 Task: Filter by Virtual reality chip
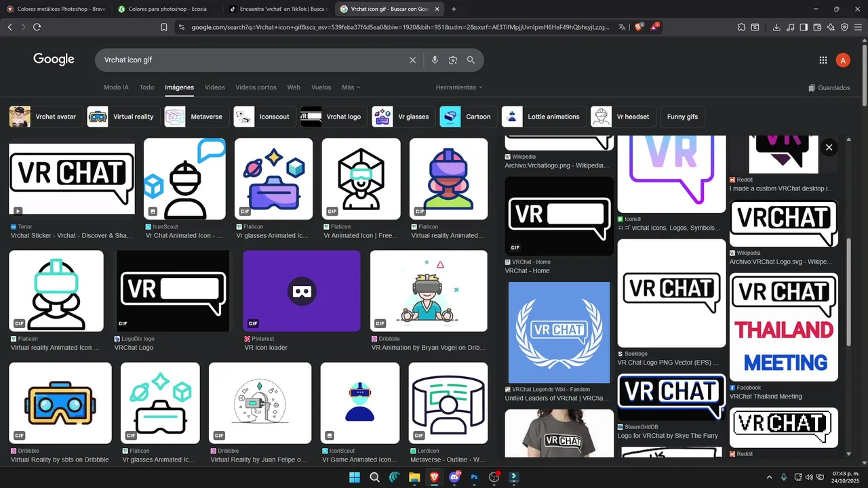123,117
